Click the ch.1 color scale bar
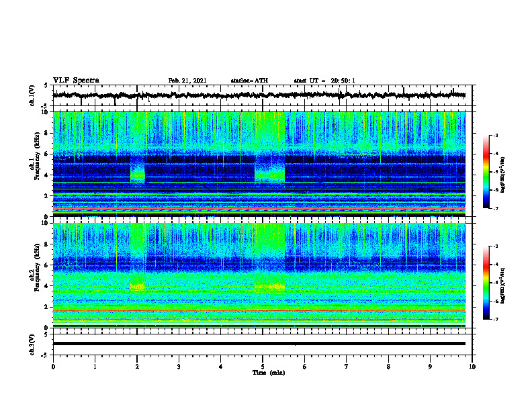Screen dimensions: 532x411 (x=486, y=172)
